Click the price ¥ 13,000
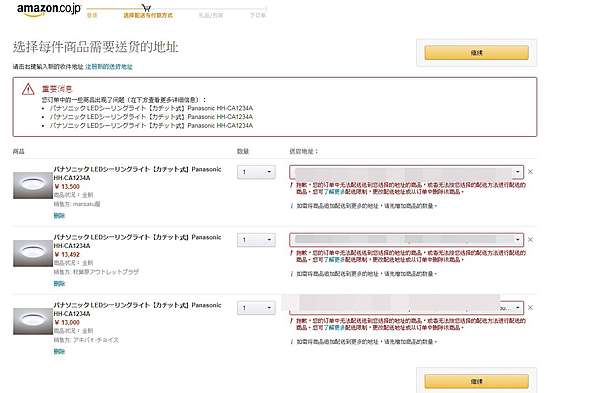600x393 pixels. (67, 323)
